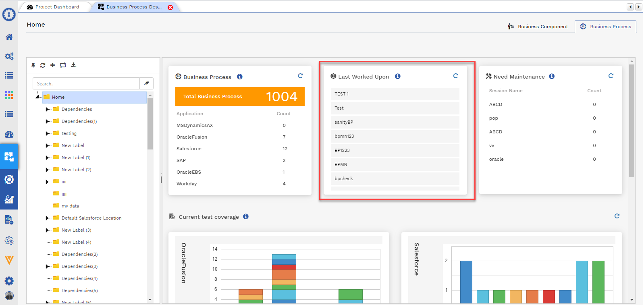The width and height of the screenshot is (644, 305).
Task: Open the user avatar at sidebar bottom
Action: [x=9, y=296]
